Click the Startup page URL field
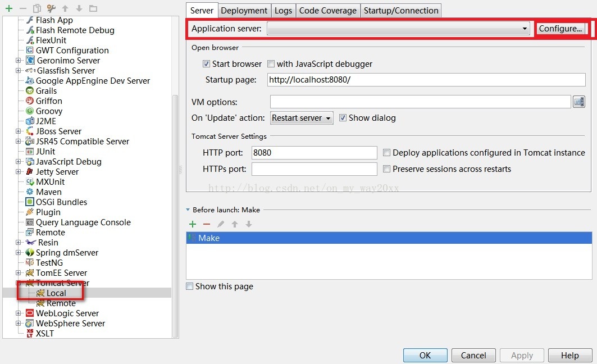 point(426,80)
